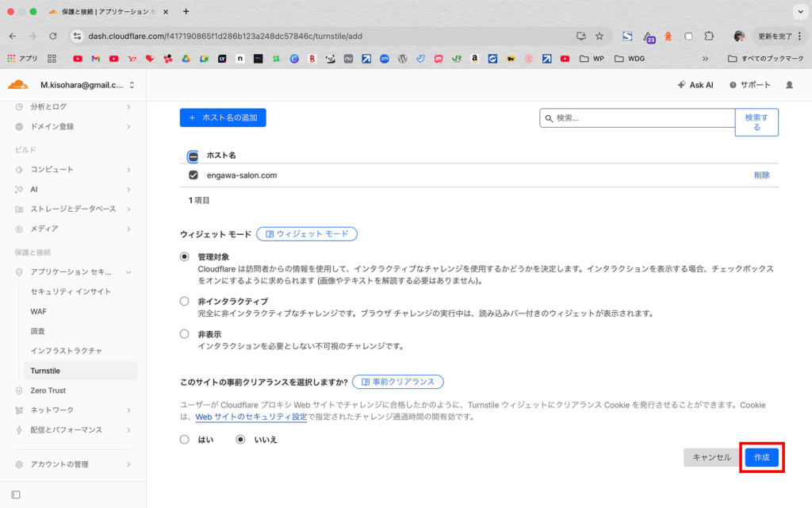This screenshot has width=812, height=508.
Task: Click the Cloudflare logo icon
Action: point(17,85)
